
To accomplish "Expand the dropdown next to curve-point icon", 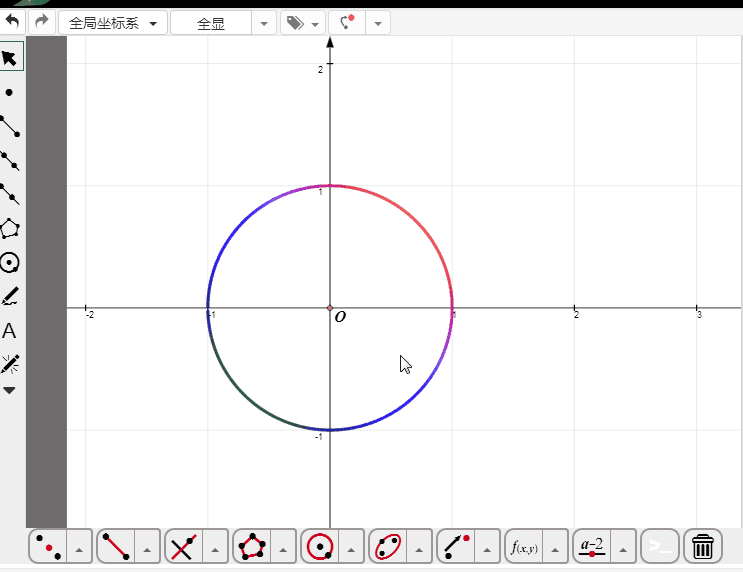I will 378,23.
